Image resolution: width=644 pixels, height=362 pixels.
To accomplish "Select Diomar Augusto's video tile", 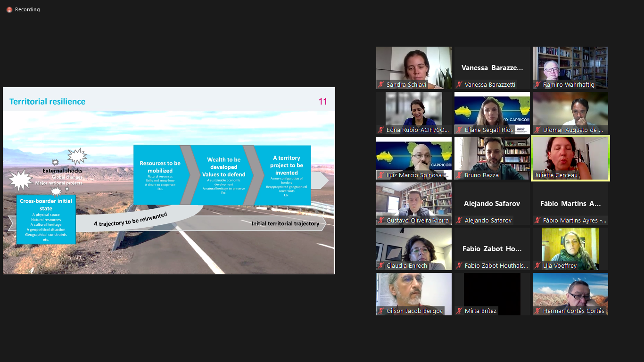I will tap(570, 113).
